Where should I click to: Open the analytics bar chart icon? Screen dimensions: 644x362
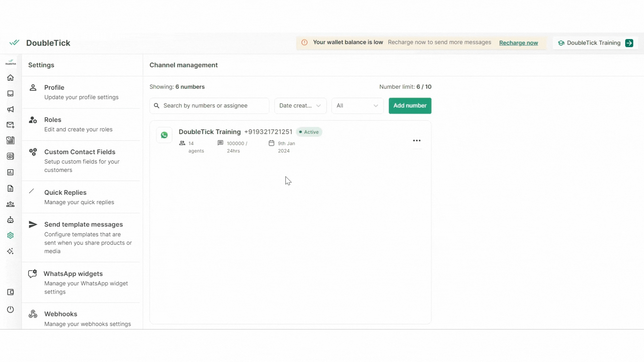coord(10,172)
